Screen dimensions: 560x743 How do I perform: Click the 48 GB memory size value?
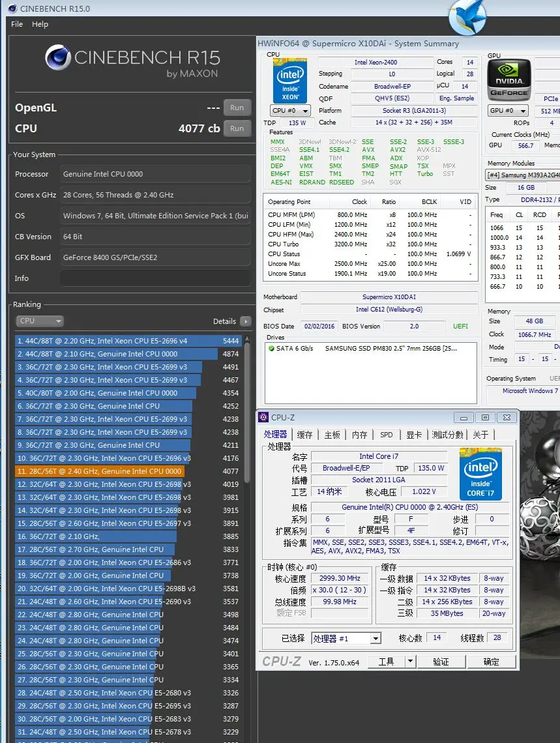pyautogui.click(x=535, y=321)
